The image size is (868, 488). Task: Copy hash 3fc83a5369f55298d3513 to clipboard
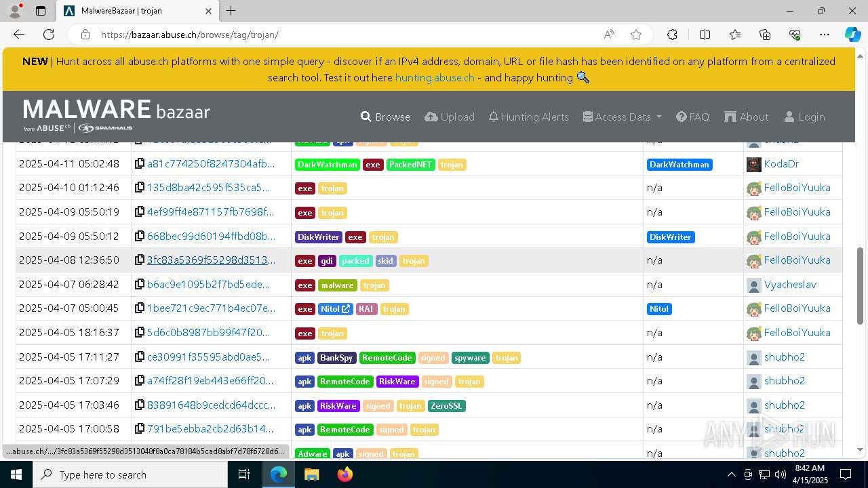(140, 260)
